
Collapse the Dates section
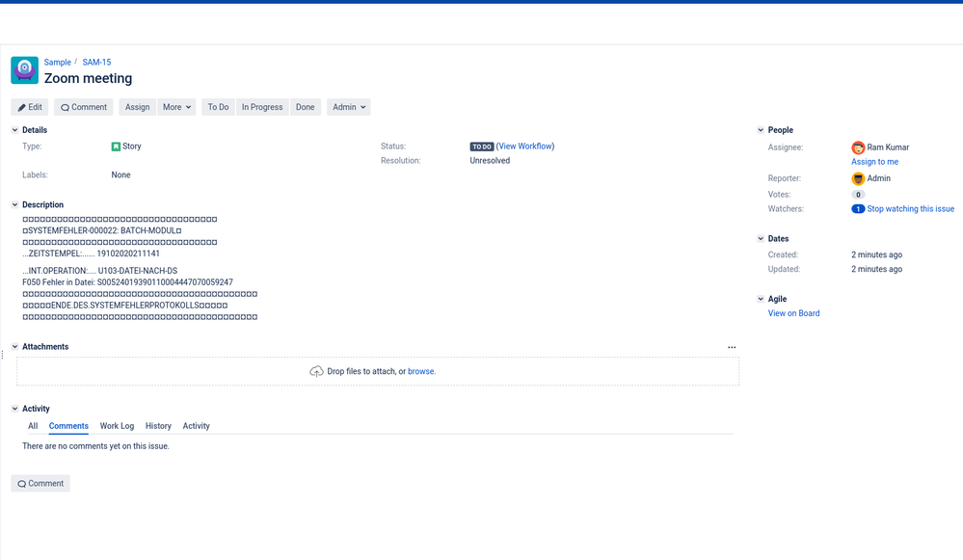pyautogui.click(x=761, y=238)
